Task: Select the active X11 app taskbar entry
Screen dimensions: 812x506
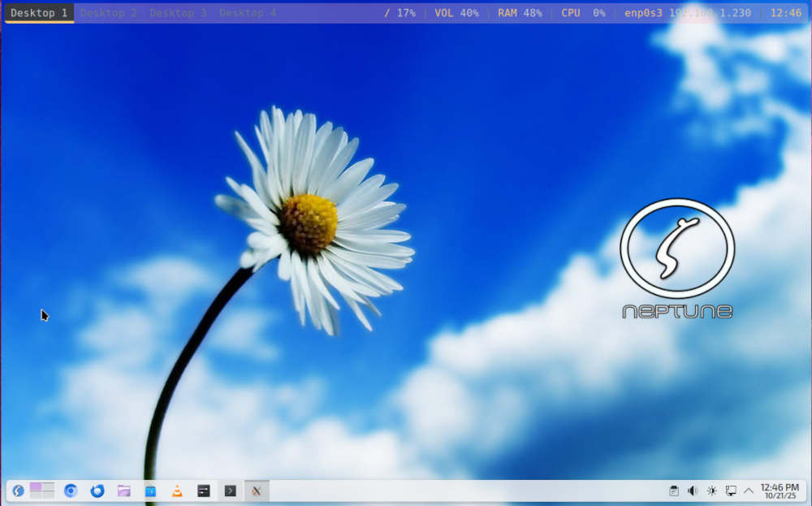Action: pyautogui.click(x=257, y=491)
